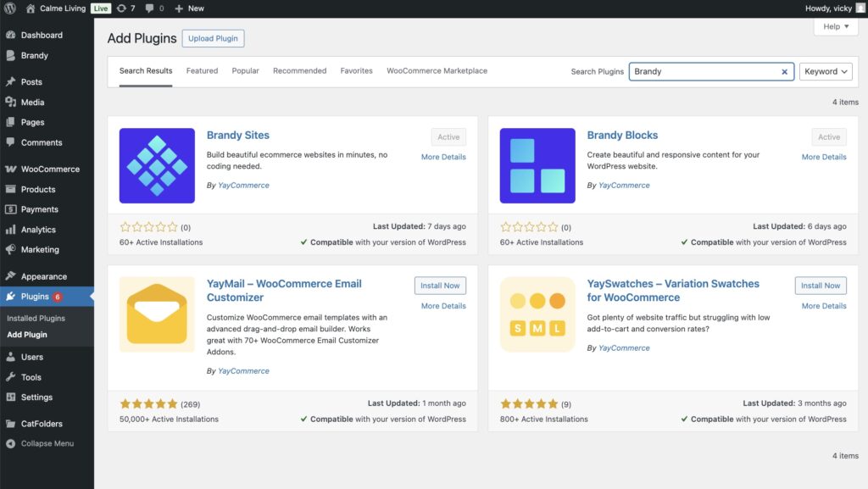Clear the plugin search with X icon

[784, 71]
